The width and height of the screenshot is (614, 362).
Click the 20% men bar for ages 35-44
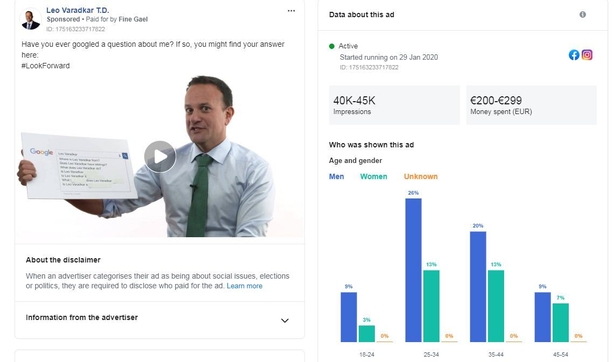click(478, 286)
